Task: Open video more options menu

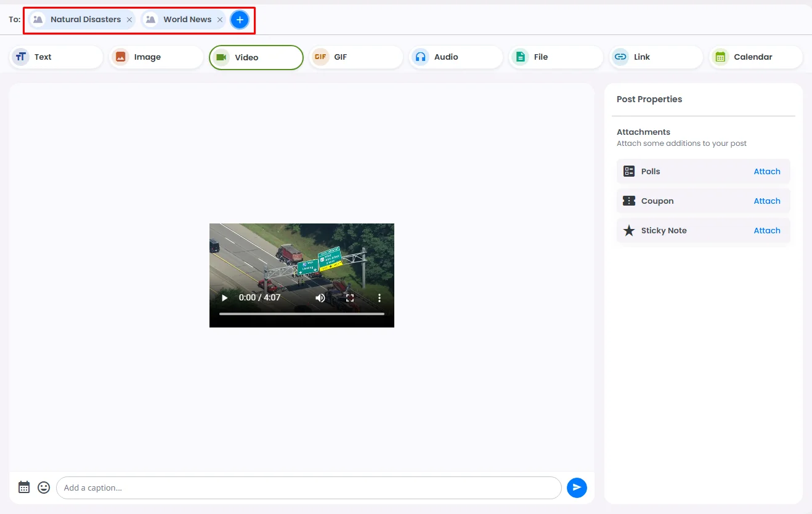Action: point(380,298)
